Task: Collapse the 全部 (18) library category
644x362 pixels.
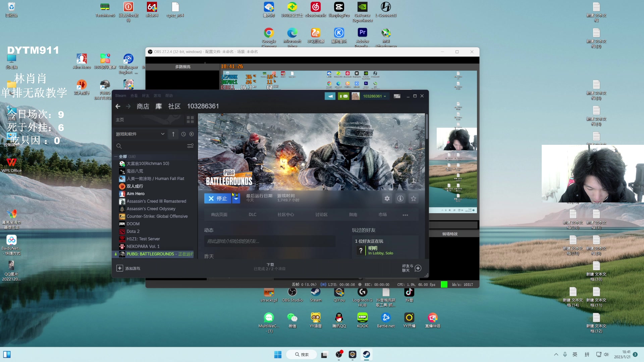Action: coord(116,157)
